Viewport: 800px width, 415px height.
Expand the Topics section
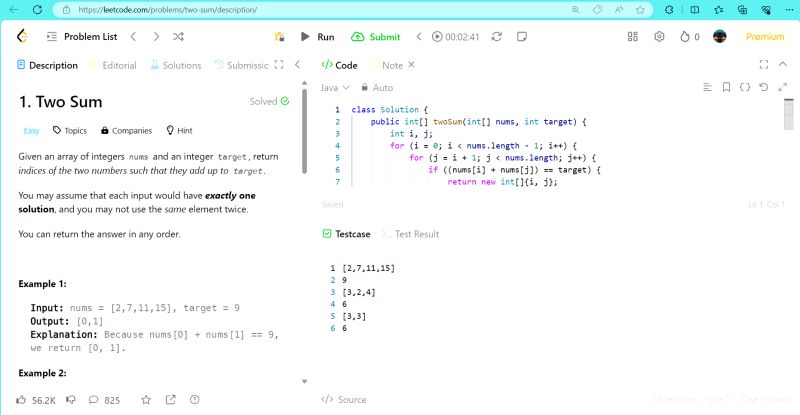click(x=70, y=131)
